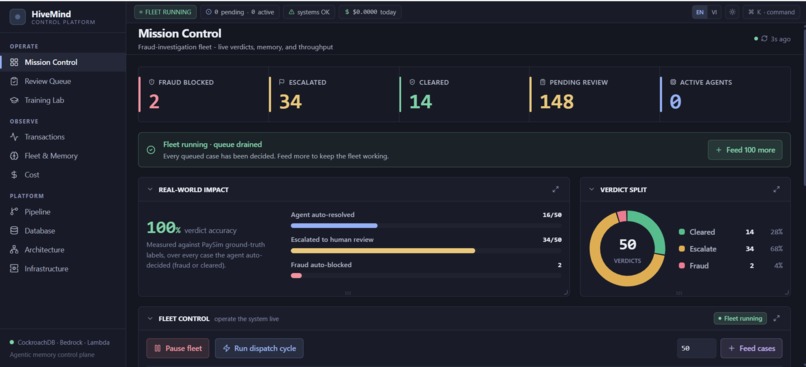Screen dimensions: 806x367
Task: Click the HiveMind logo icon
Action: [17, 16]
